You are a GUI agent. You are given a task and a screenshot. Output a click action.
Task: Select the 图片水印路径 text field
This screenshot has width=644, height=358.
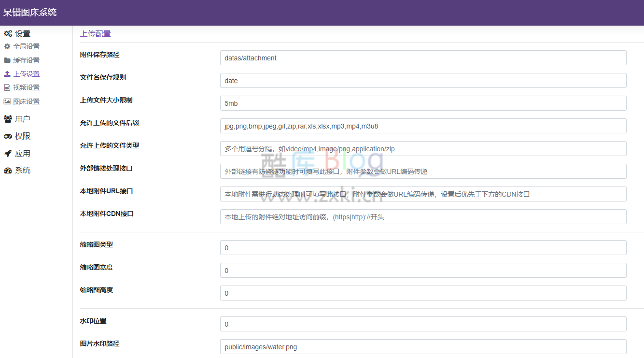point(423,347)
